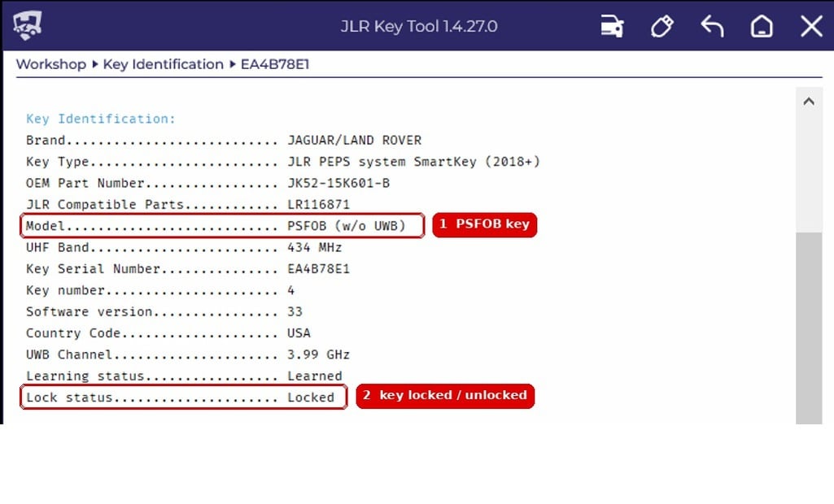Click the Brand value JAGUAR/LAND ROVER
834x504 pixels.
pos(355,141)
